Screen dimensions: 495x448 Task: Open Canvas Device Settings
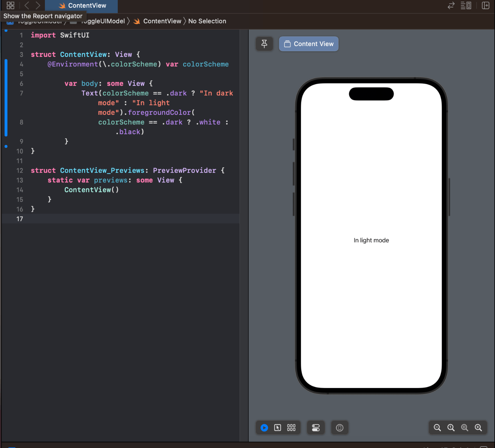click(316, 428)
